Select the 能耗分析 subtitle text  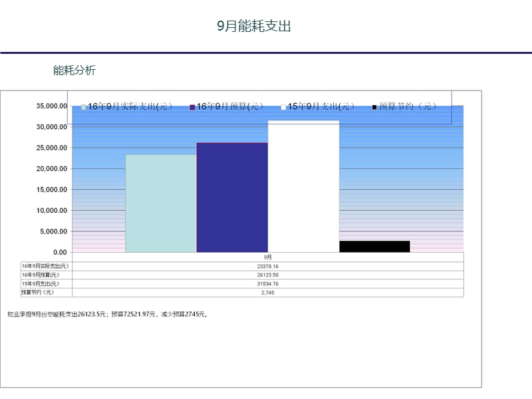pos(74,70)
